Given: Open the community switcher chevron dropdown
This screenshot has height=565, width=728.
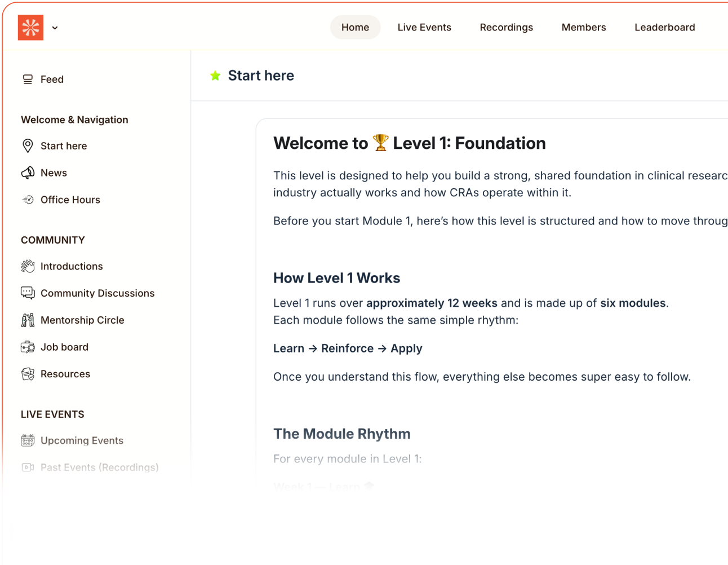Looking at the screenshot, I should click(x=55, y=28).
